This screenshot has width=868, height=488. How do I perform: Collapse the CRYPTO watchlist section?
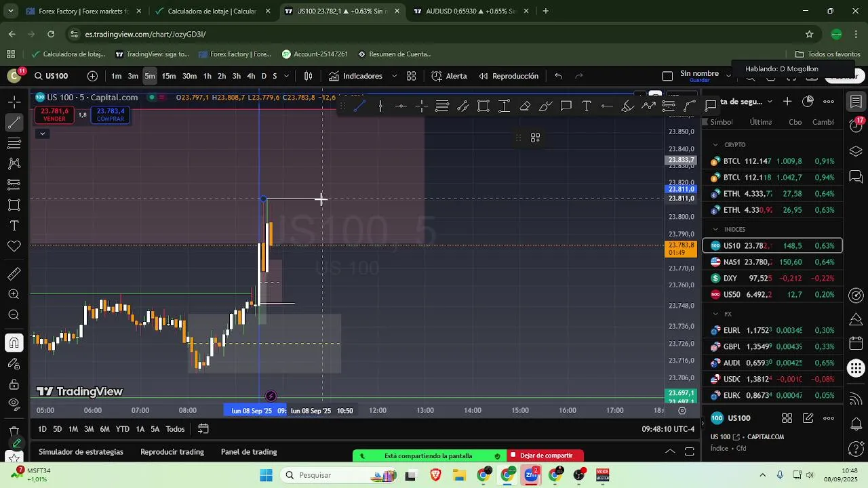[x=715, y=144]
